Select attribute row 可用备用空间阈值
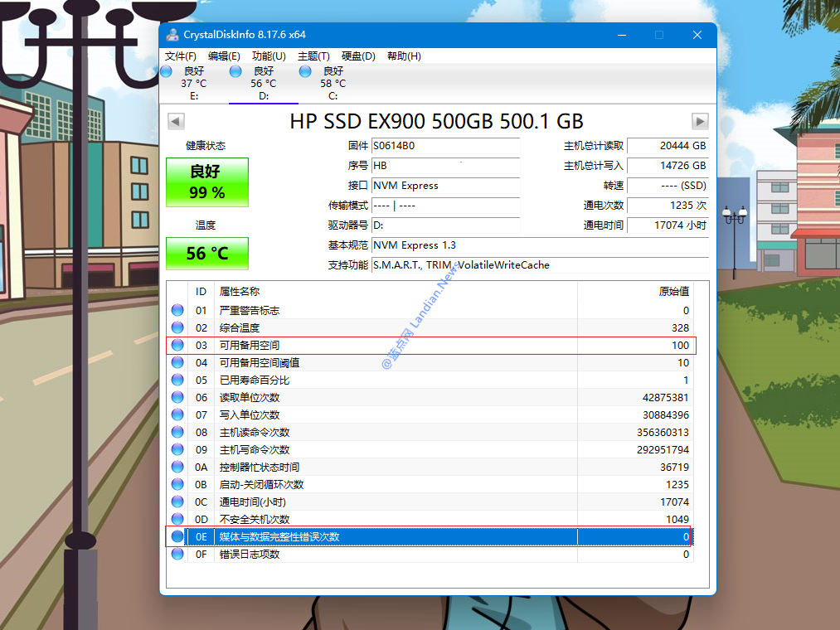Viewport: 840px width, 630px height. click(x=430, y=363)
